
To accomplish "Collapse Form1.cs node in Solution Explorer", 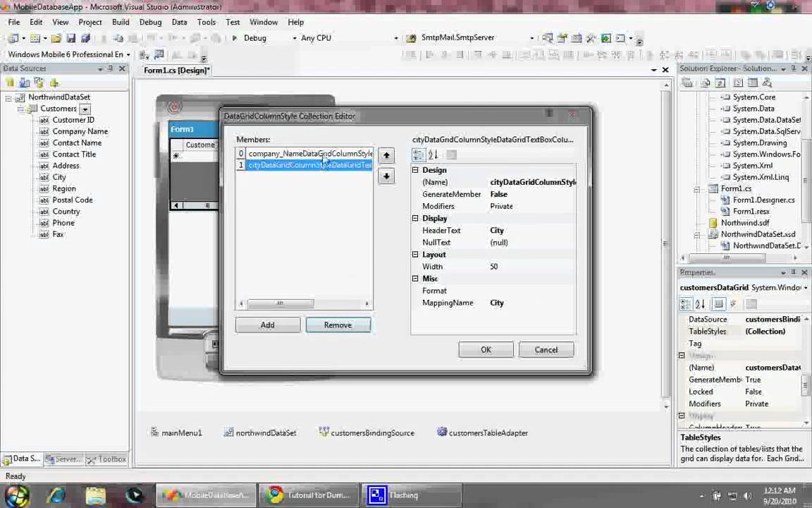I will coord(697,189).
